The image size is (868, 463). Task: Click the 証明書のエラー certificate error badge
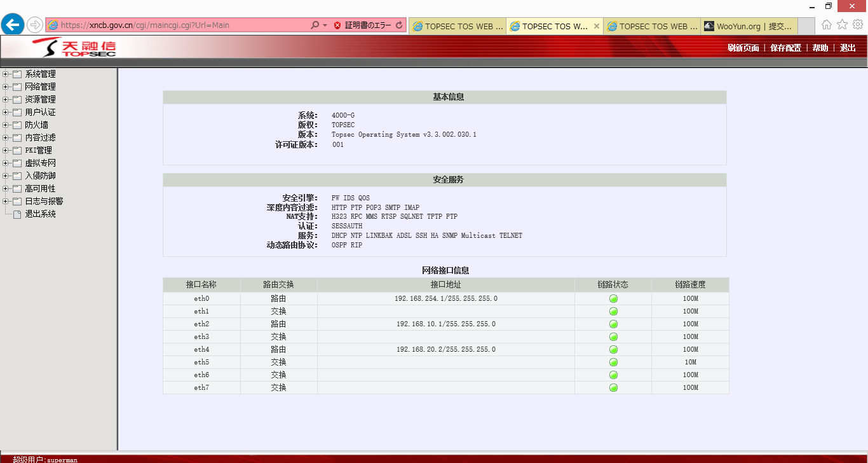click(x=363, y=25)
